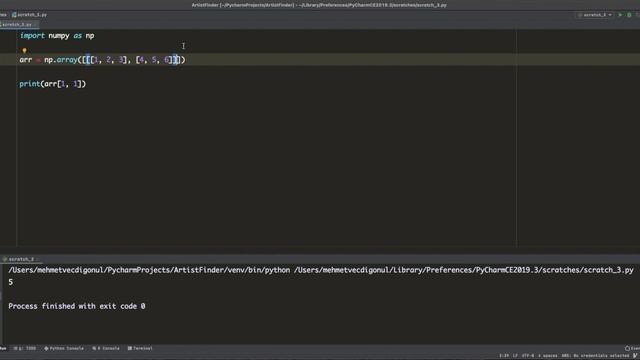Open the Python Console tool window
Viewport: 640px width, 360px height.
click(x=64, y=348)
